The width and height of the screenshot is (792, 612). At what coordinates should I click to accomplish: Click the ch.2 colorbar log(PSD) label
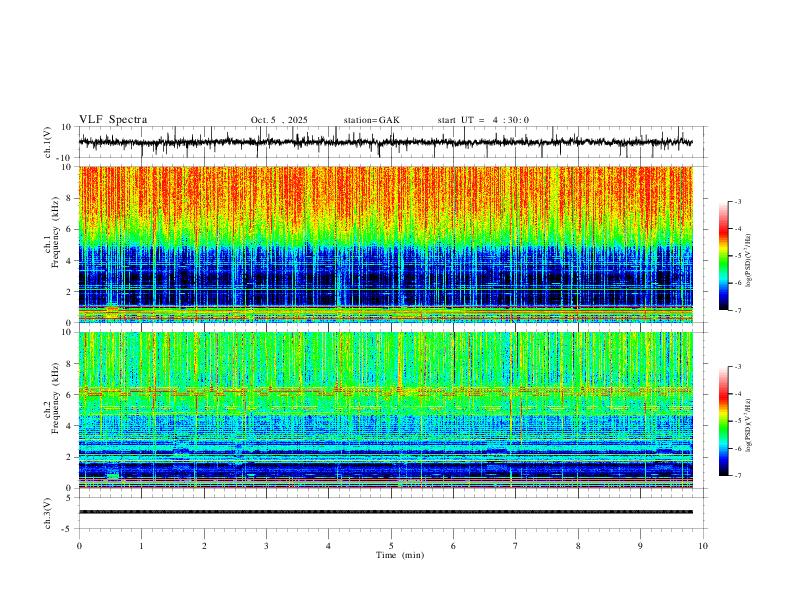tap(749, 425)
